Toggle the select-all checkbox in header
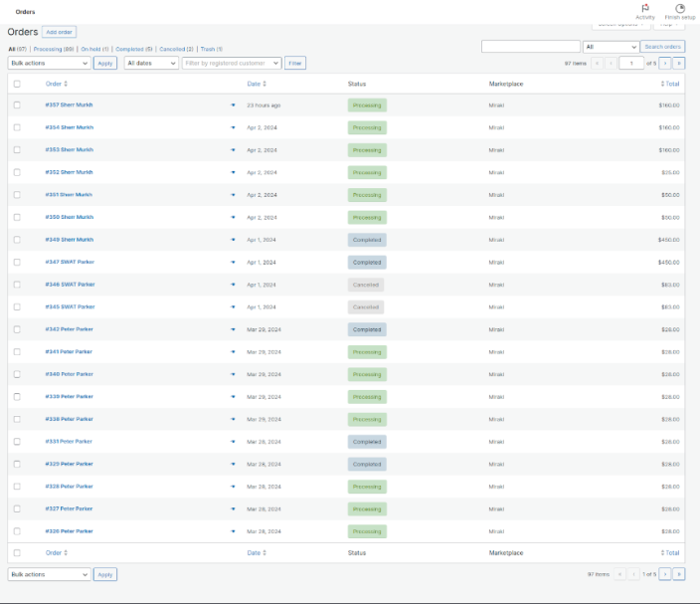 pos(17,84)
